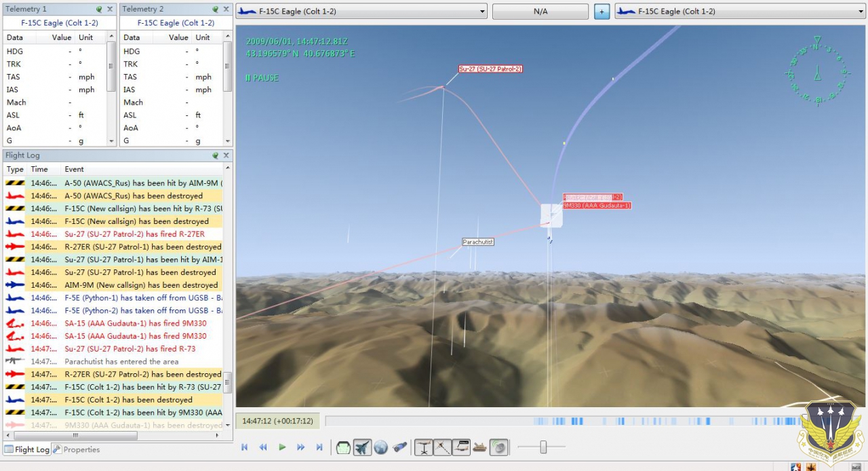Sort Flight Log by Event column
Image resolution: width=868 pixels, height=471 pixels.
click(142, 169)
